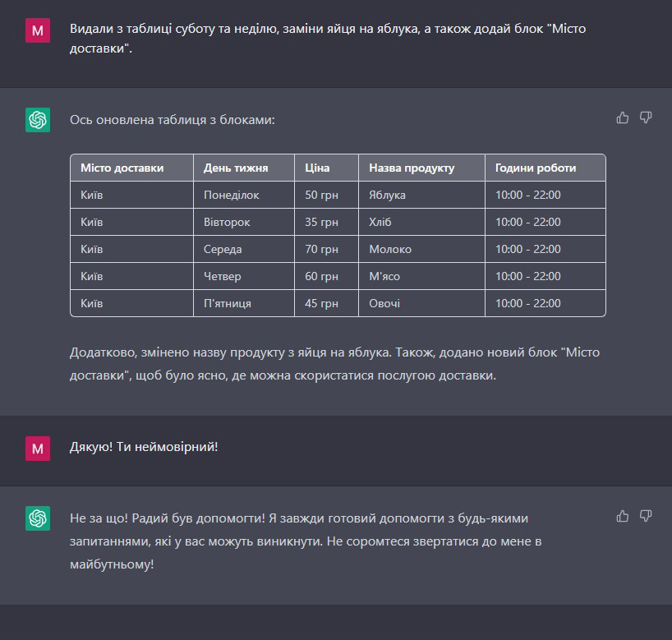Select the "П'ятниця" day cell
Screen dimensions: 672x640
click(228, 303)
